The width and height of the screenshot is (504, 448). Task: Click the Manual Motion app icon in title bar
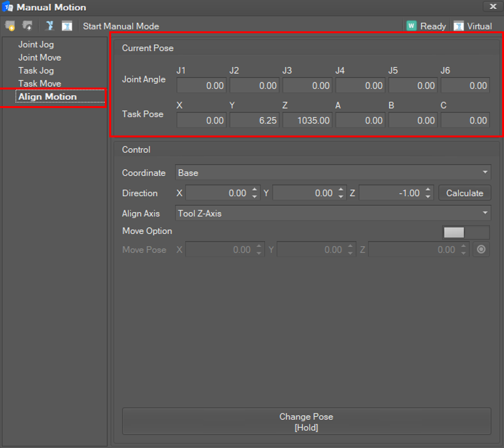pos(8,7)
